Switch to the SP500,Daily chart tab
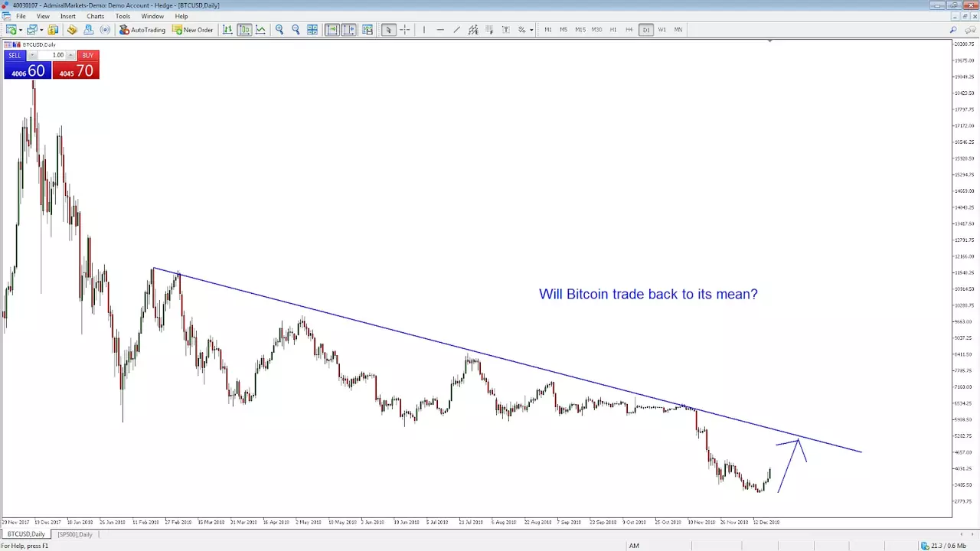Viewport: 980px width, 551px height. (74, 534)
